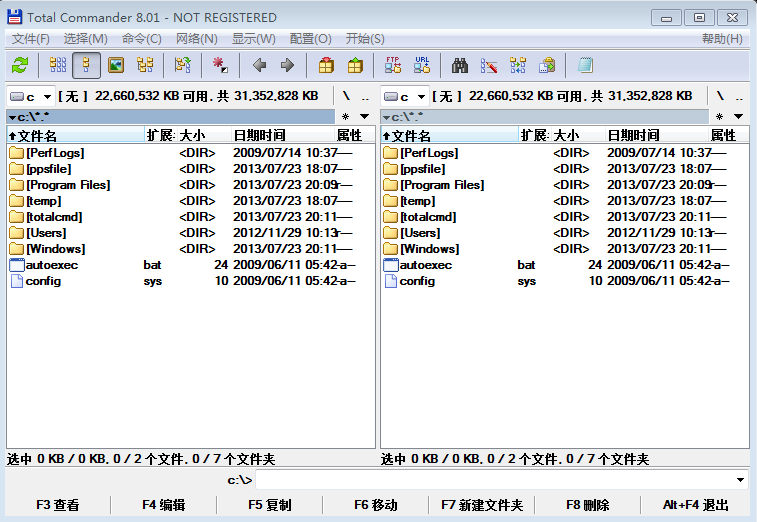Open the right panel drive c dropdown

(405, 97)
